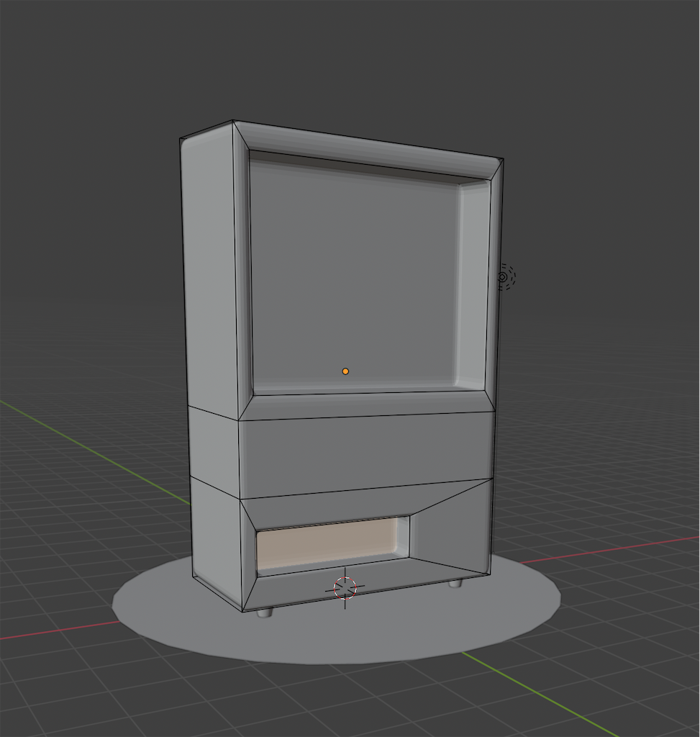Click the 3D cursor crosshair
This screenshot has height=737, width=700.
coord(345,588)
